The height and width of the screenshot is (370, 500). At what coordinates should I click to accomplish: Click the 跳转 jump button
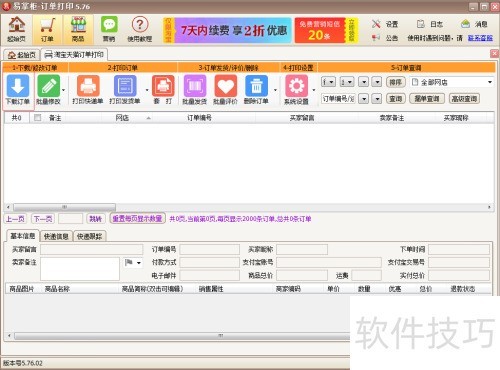pos(95,219)
